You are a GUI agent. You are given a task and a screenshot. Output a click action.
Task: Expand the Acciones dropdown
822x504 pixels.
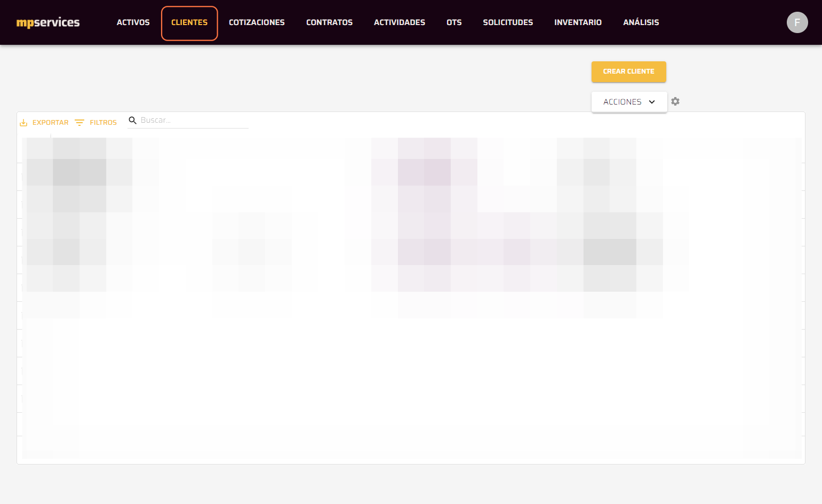[629, 102]
